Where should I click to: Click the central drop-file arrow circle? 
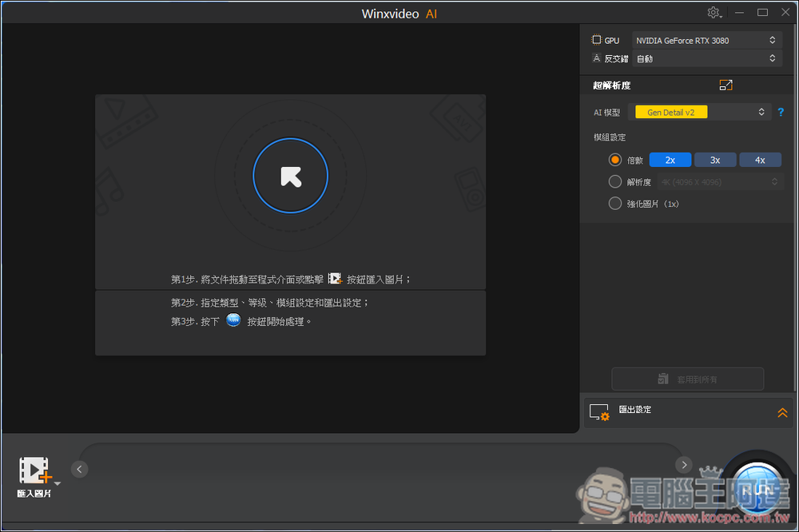[291, 175]
